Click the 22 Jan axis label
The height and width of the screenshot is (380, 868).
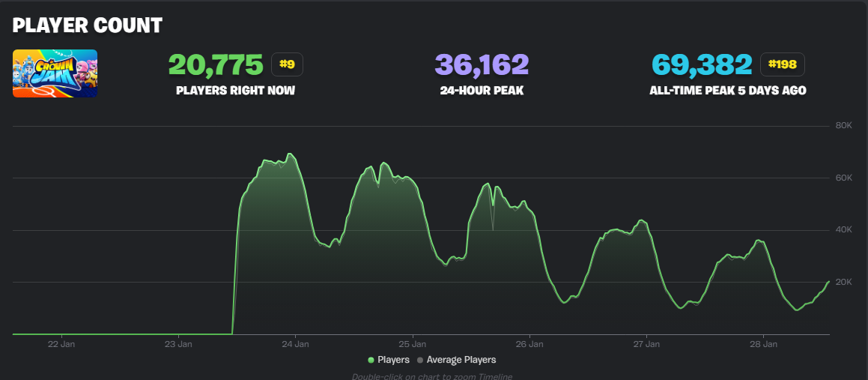61,344
